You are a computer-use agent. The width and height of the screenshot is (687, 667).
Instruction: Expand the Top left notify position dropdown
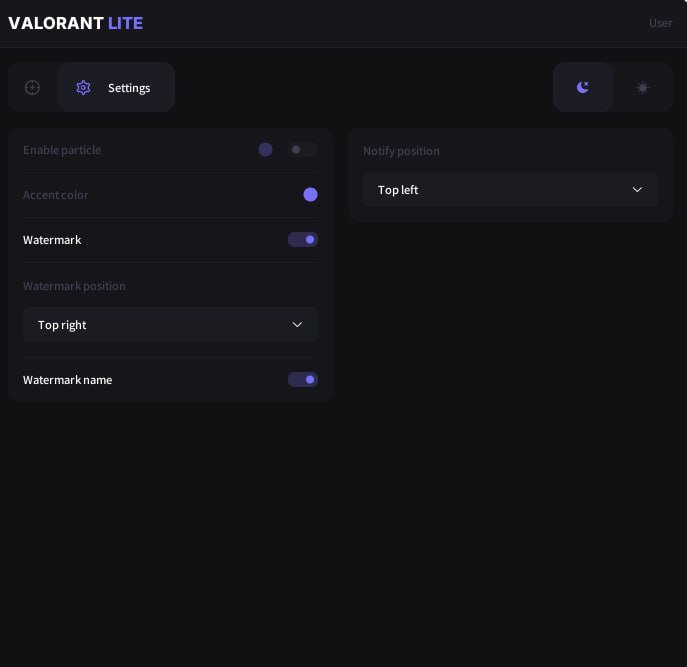[509, 190]
